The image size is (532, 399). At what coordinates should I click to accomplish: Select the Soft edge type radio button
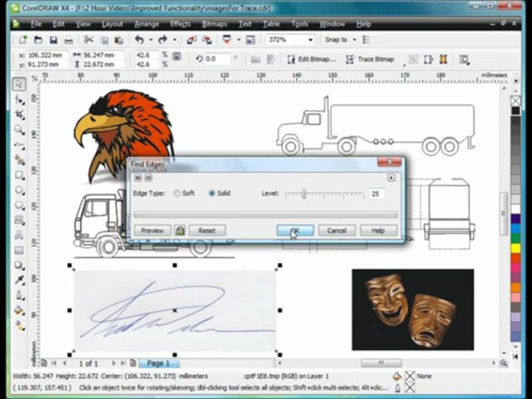click(177, 193)
